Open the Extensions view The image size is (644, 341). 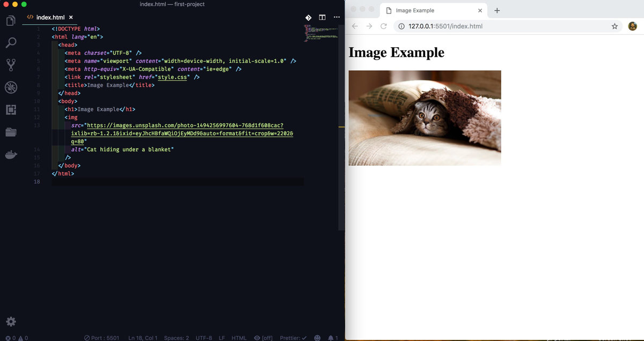coord(11,109)
